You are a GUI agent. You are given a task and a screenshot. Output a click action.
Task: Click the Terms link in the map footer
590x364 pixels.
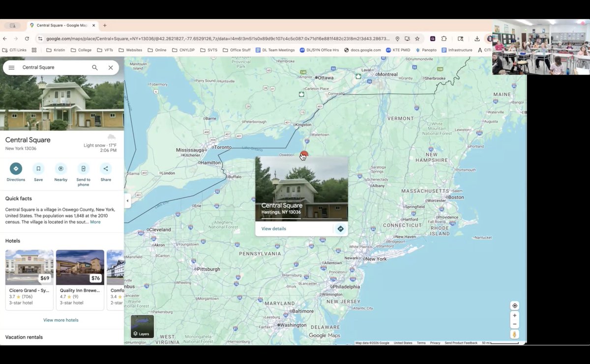pos(421,343)
